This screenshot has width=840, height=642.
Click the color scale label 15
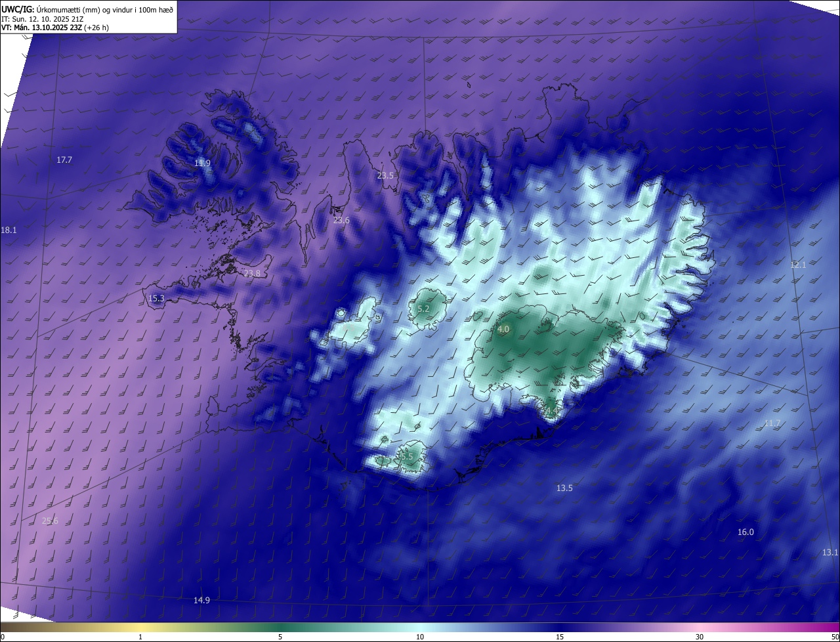tap(560, 637)
